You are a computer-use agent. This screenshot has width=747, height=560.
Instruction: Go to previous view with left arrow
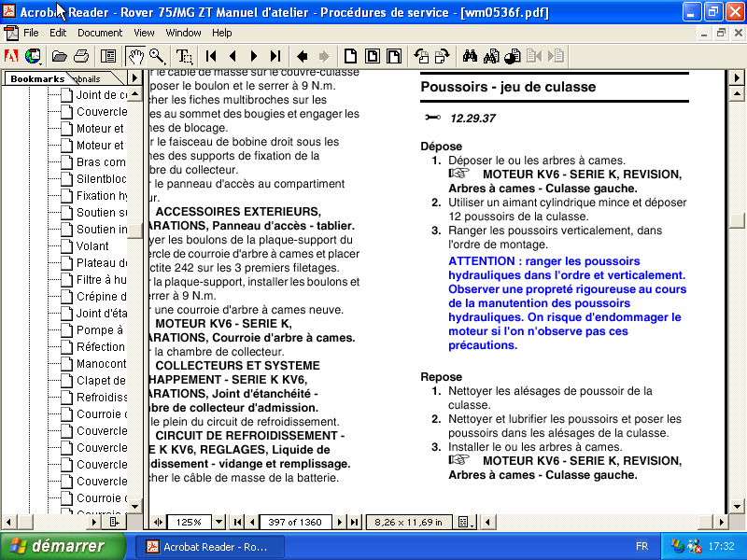302,57
